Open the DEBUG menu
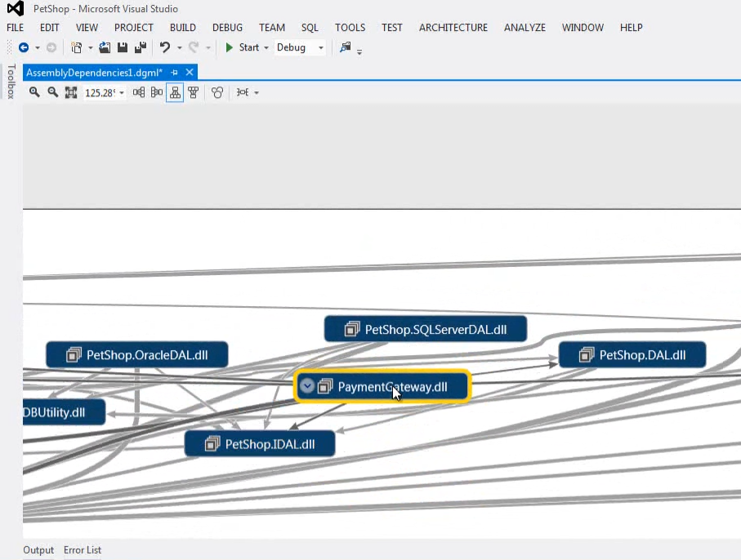Viewport: 741px width, 560px height. pos(227,28)
